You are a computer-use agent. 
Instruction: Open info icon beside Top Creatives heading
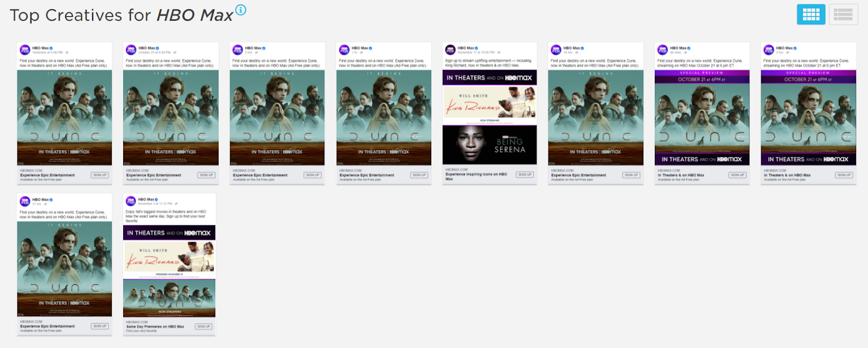240,10
